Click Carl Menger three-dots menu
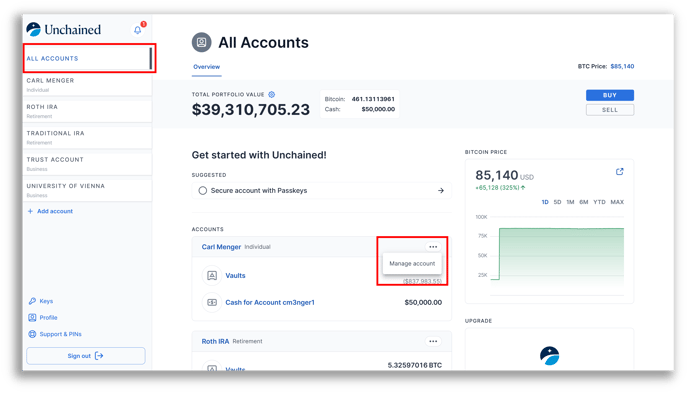The image size is (688, 393). coord(433,247)
